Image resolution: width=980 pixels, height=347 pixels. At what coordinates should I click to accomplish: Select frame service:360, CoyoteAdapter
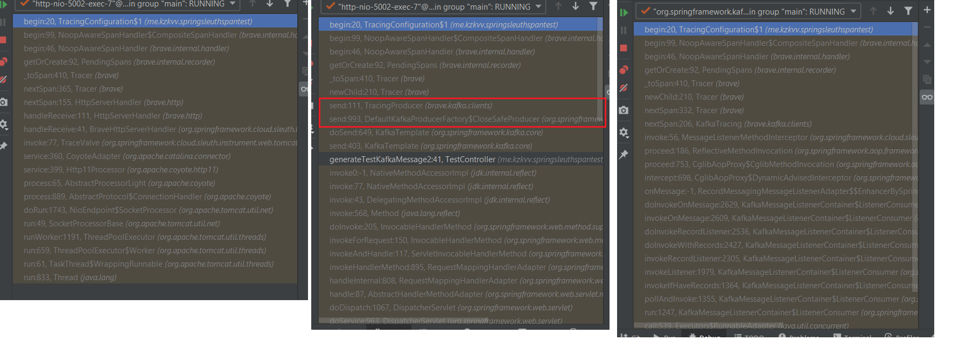click(x=155, y=156)
